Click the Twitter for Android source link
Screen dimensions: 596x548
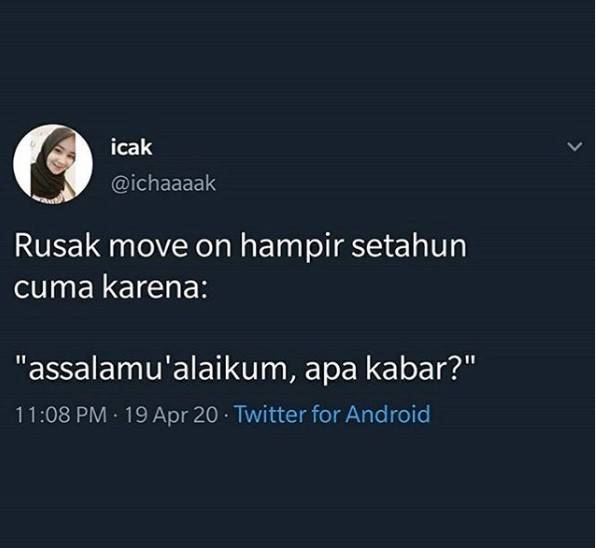(x=332, y=414)
